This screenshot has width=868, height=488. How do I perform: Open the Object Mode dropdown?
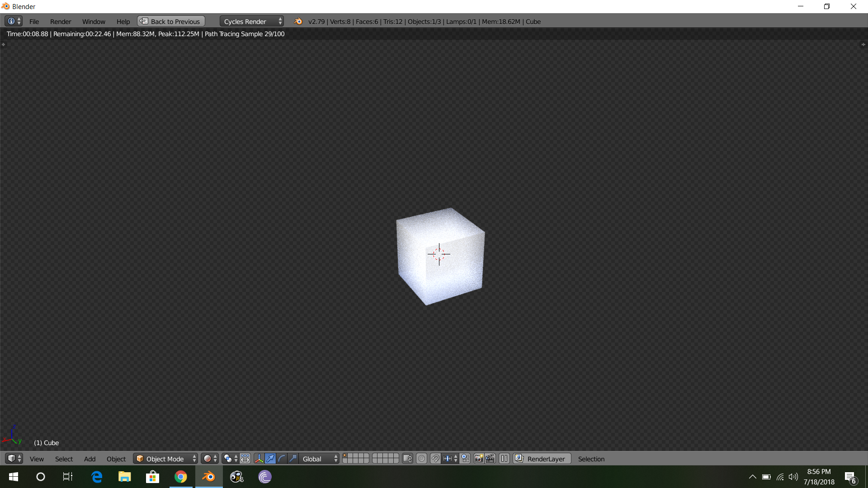[165, 459]
